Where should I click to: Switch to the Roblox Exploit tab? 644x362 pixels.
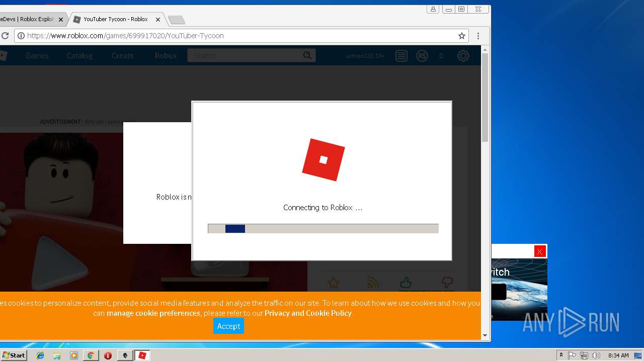(30, 20)
